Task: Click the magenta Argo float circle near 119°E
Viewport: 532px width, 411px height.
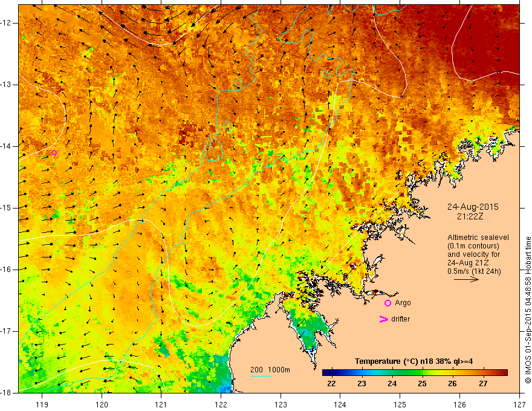Action: [x=54, y=153]
